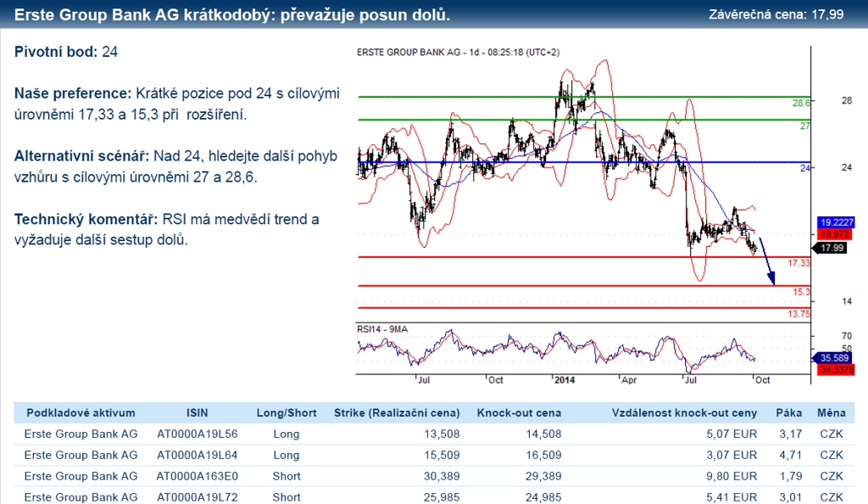Click the leverage value 4,71
The width and height of the screenshot is (868, 504).
791,456
